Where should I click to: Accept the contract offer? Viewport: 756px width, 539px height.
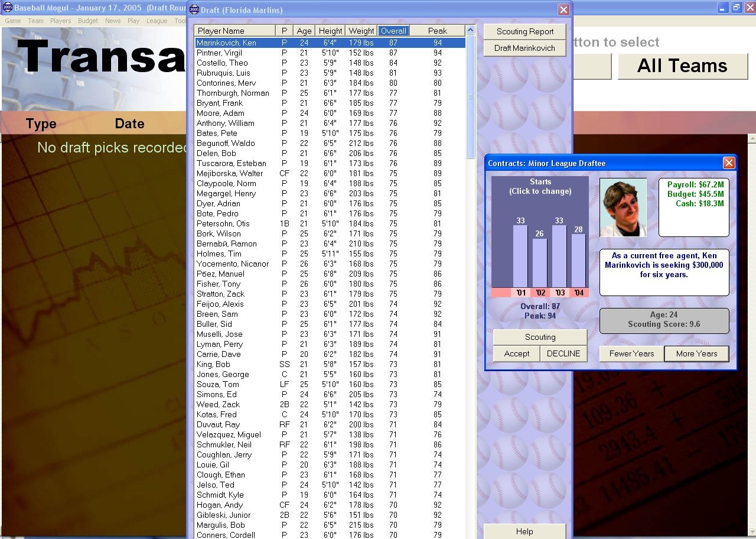pos(516,353)
